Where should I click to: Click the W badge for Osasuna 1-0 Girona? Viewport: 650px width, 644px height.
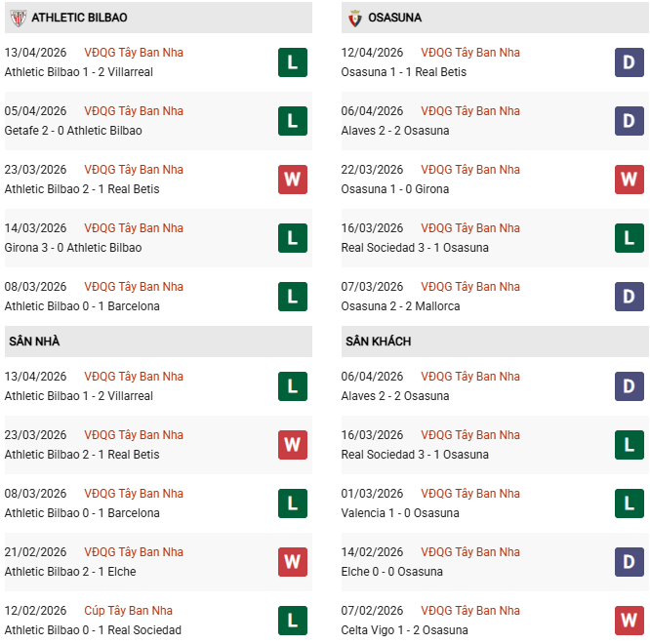click(629, 180)
